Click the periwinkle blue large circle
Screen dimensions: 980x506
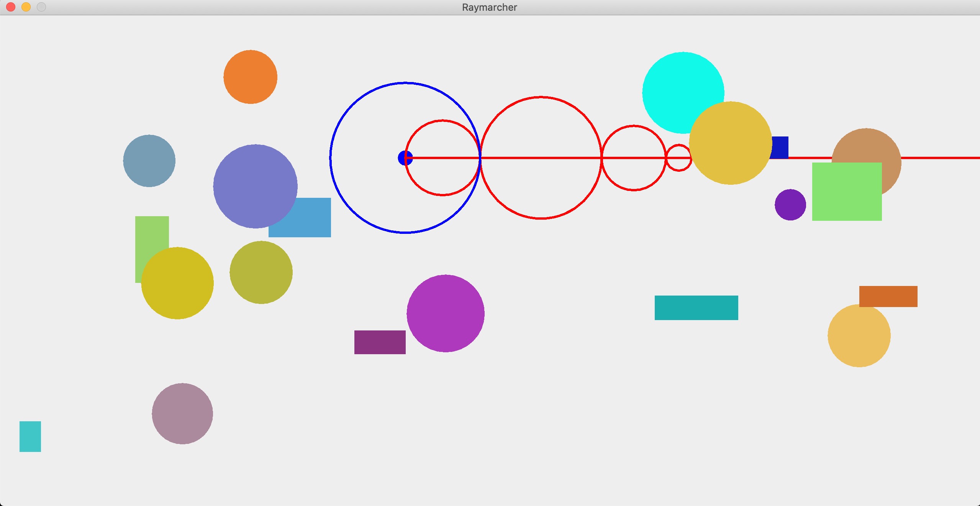pos(255,186)
